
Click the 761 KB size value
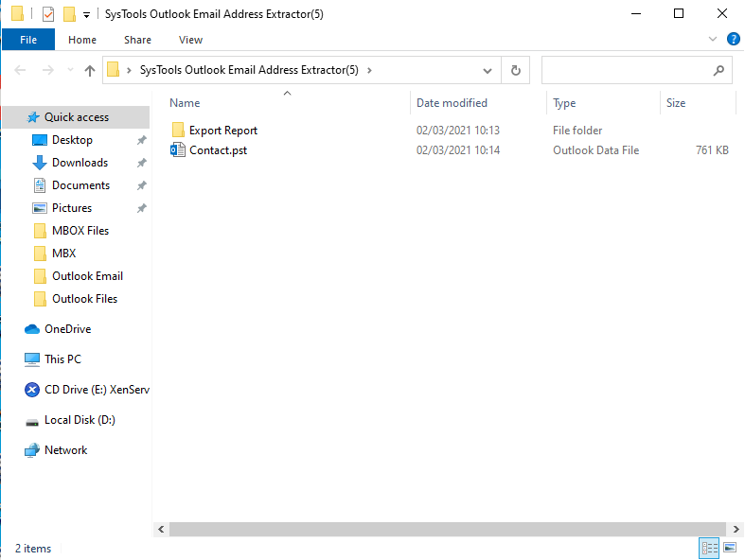click(x=712, y=150)
